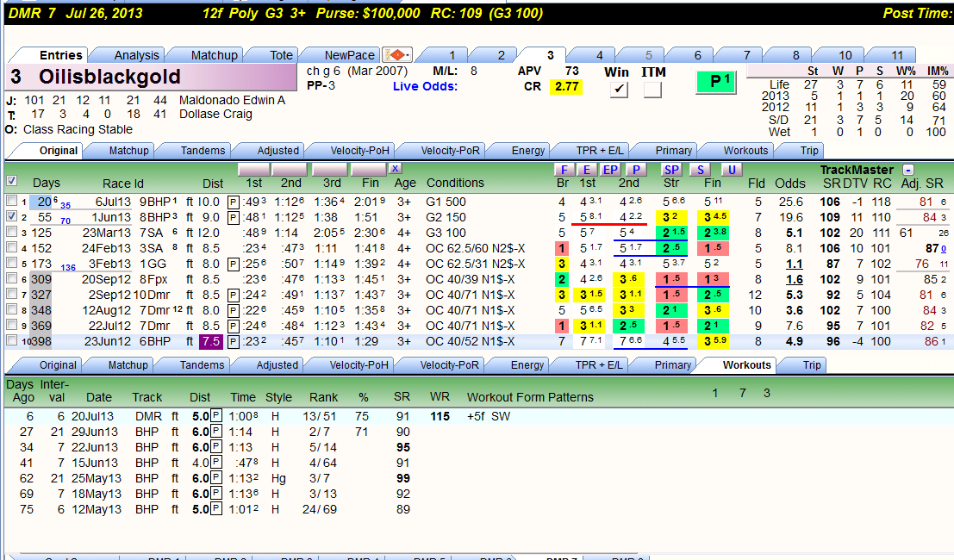Screen dimensions: 954x560
Task: Switch lower panel to Primary tab
Action: pyautogui.click(x=672, y=365)
